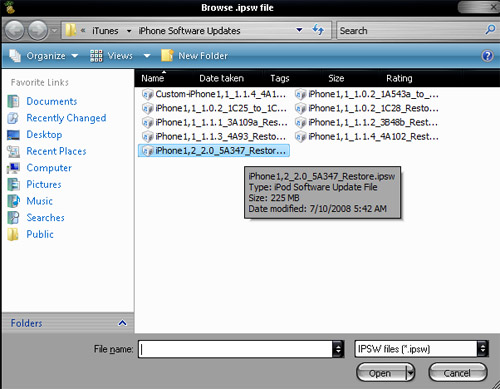Viewport: 500px width, 389px height.
Task: Open the File name history dropdown
Action: [338, 349]
